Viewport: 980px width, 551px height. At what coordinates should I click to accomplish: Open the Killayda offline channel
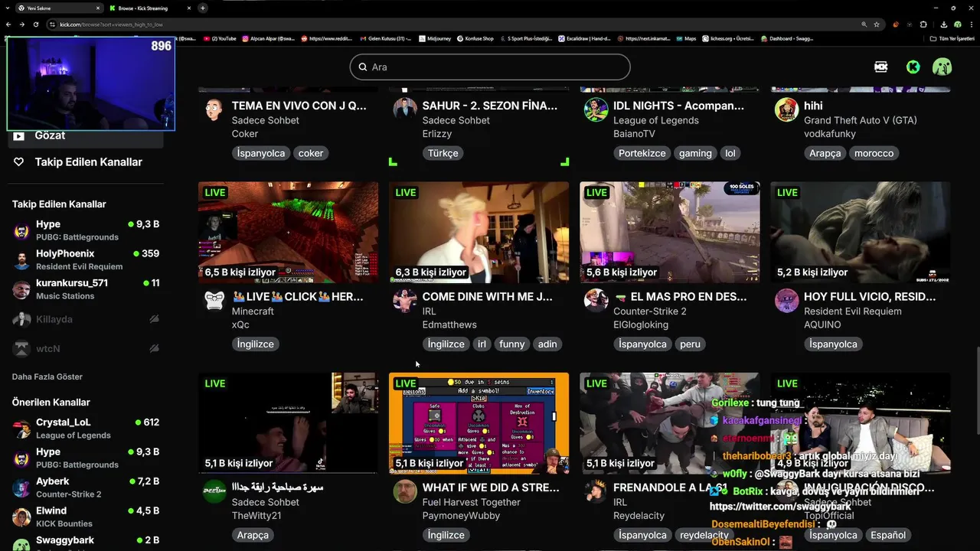86,319
